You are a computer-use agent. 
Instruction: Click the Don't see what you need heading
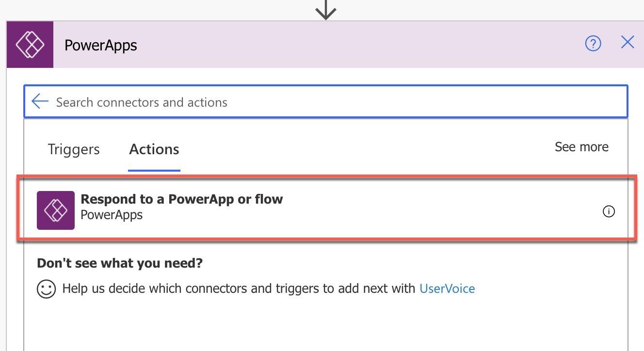(x=120, y=263)
